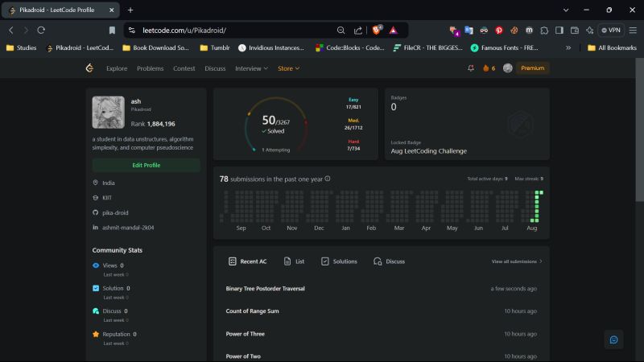644x362 pixels.
Task: Open the ashmit-mandal-2k04 LinkedIn link
Action: (128, 228)
